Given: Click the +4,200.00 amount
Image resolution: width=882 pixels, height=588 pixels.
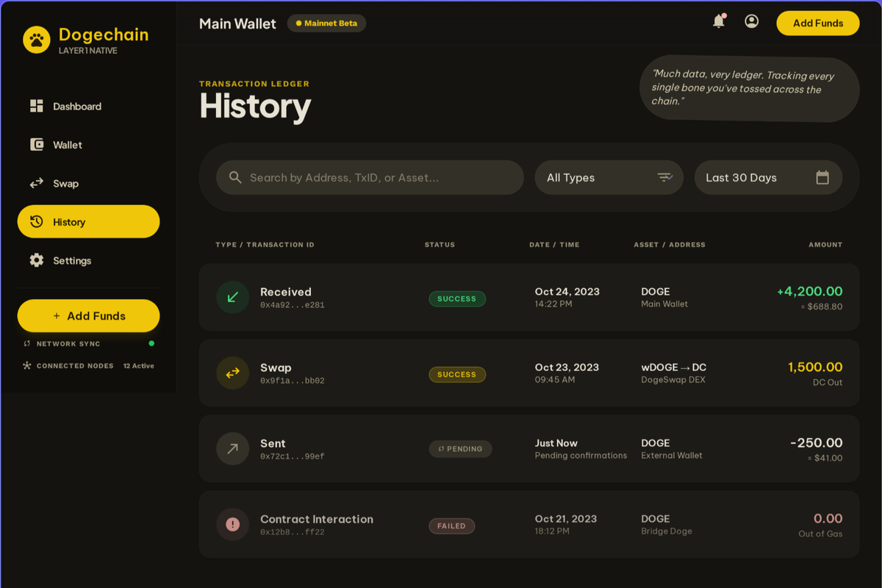Looking at the screenshot, I should [810, 291].
